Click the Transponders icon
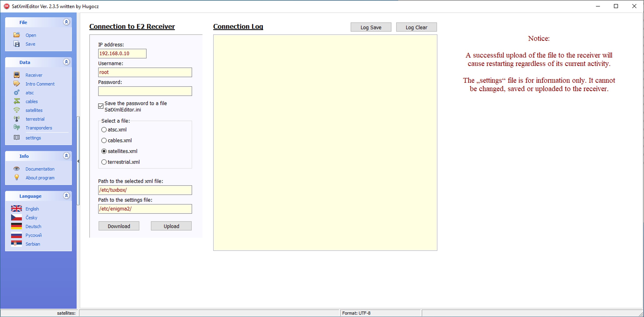 coord(16,128)
